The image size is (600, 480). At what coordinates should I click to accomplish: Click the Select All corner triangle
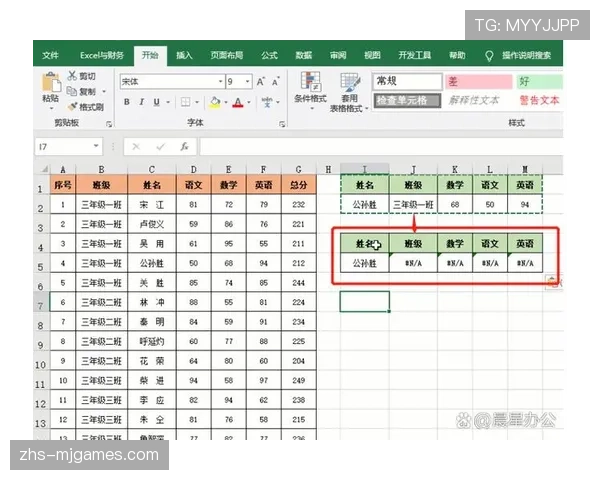click(43, 169)
